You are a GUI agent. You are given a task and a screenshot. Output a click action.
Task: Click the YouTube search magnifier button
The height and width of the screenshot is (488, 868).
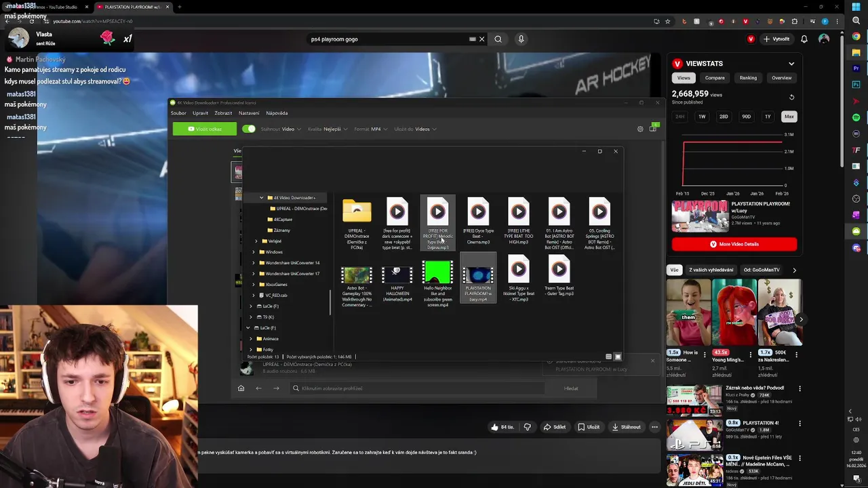[498, 39]
